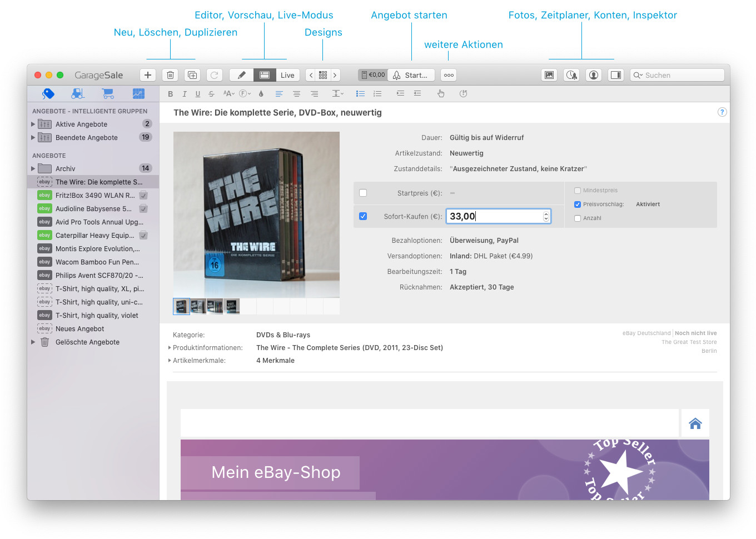Center-align the description text
This screenshot has width=756, height=539.
[x=297, y=94]
